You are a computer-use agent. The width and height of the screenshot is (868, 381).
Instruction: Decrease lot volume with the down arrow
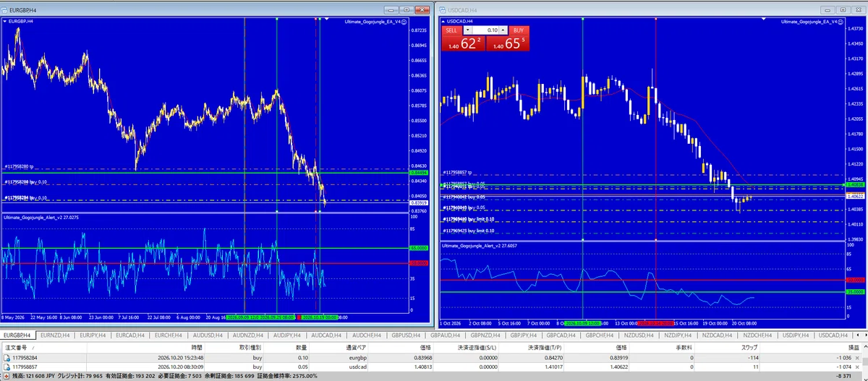point(467,30)
